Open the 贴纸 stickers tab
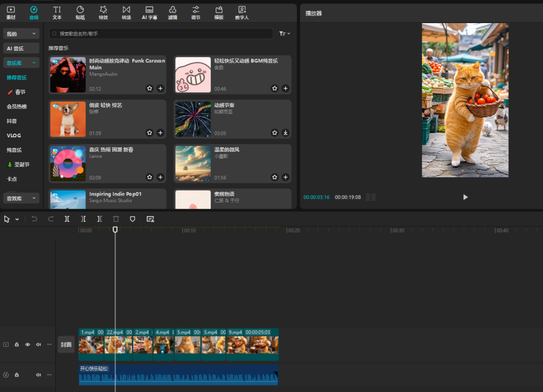This screenshot has width=543, height=392. click(x=80, y=13)
